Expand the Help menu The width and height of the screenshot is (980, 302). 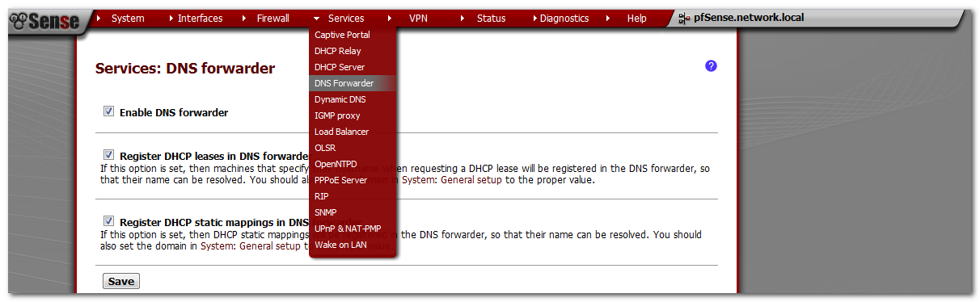[x=636, y=19]
